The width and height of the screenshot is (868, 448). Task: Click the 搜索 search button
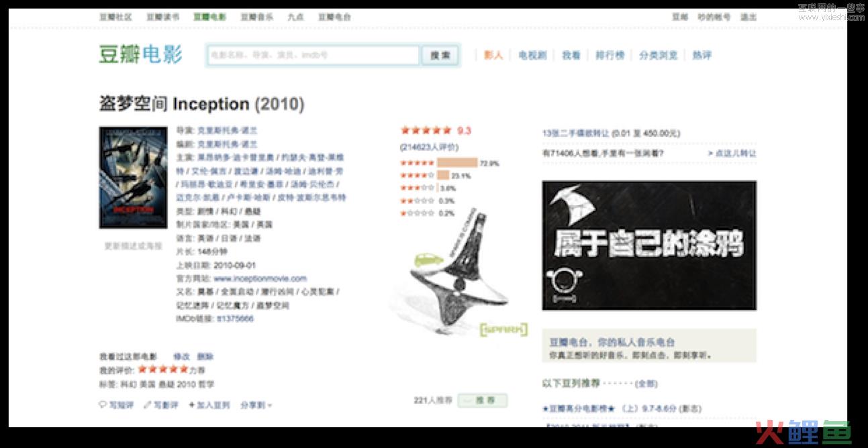tap(440, 55)
